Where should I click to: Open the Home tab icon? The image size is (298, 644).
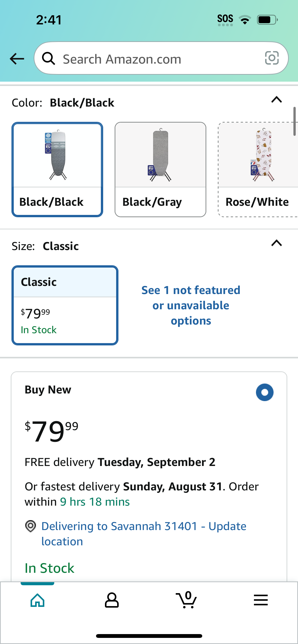[x=37, y=600]
